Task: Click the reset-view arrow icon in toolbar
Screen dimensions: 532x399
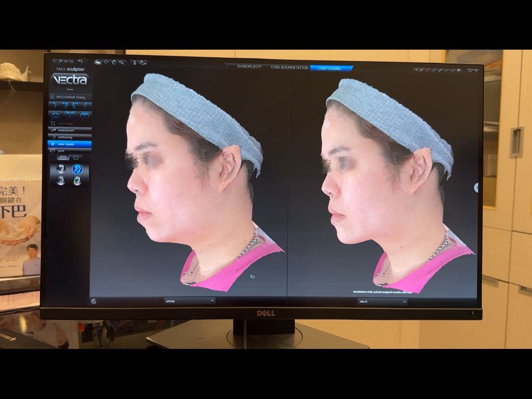Action: (x=98, y=62)
